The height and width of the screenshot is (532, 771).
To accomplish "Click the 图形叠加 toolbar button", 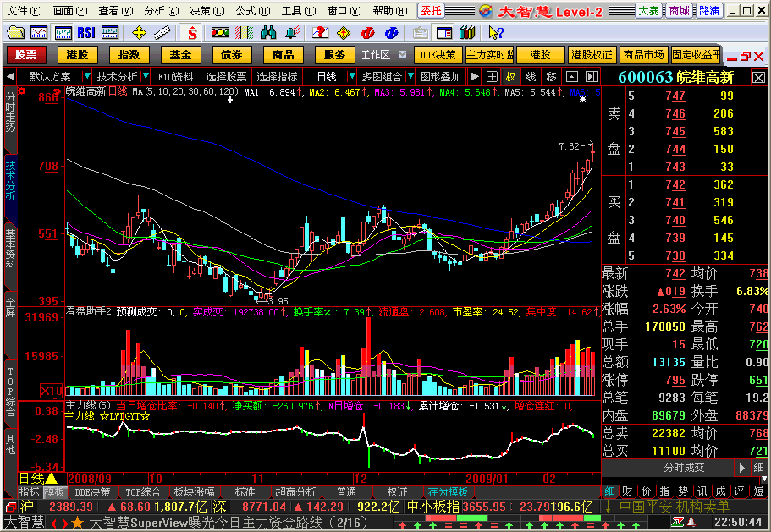I will click(x=441, y=77).
